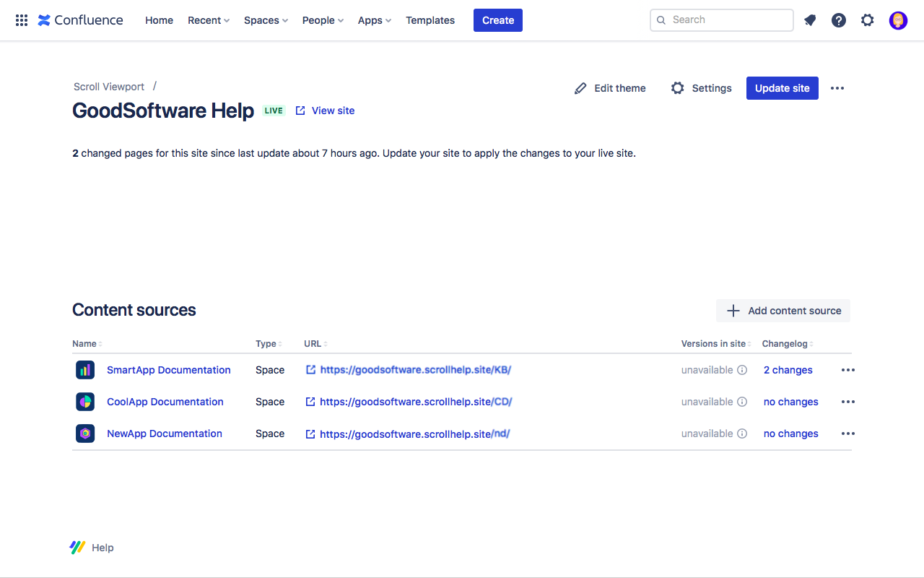
Task: Click the info icon in NewApp row
Action: [x=742, y=433]
